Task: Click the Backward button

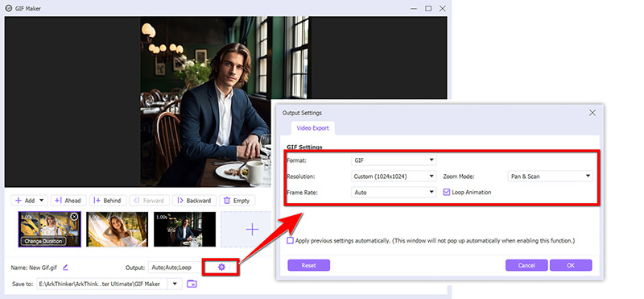Action: pos(194,201)
